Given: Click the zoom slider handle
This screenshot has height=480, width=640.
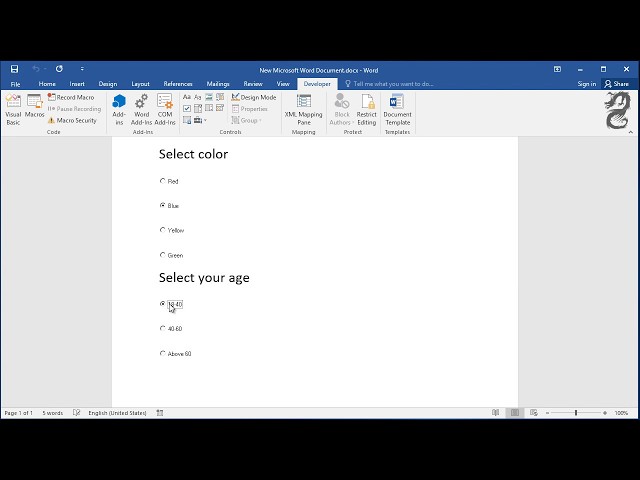Looking at the screenshot, I should [x=576, y=413].
